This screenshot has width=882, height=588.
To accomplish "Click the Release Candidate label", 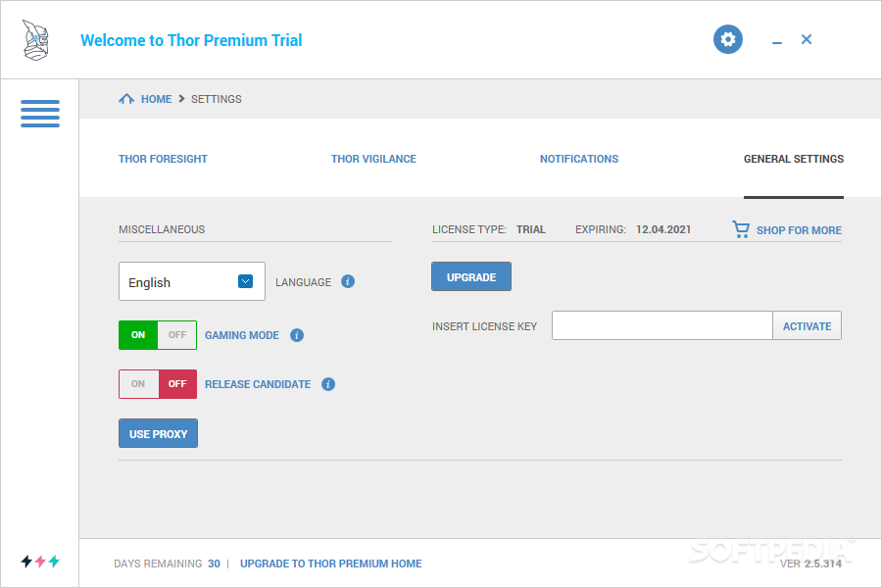I will point(258,384).
